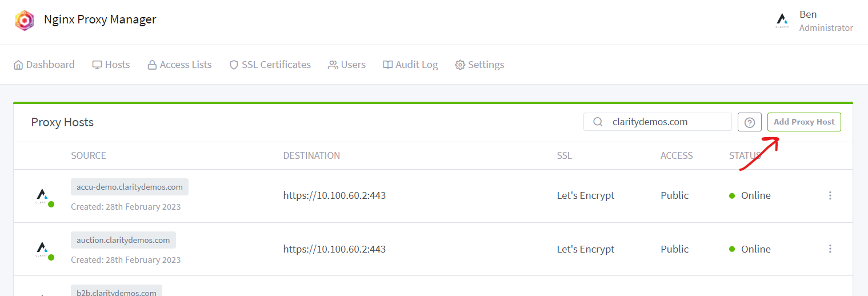Open the help question mark button
This screenshot has height=296, width=868.
[x=750, y=122]
